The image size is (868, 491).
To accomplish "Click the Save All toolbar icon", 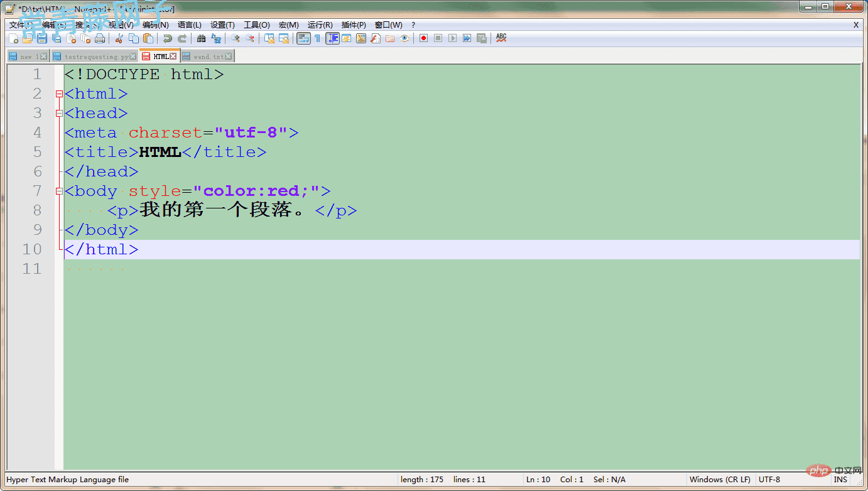I will 56,38.
